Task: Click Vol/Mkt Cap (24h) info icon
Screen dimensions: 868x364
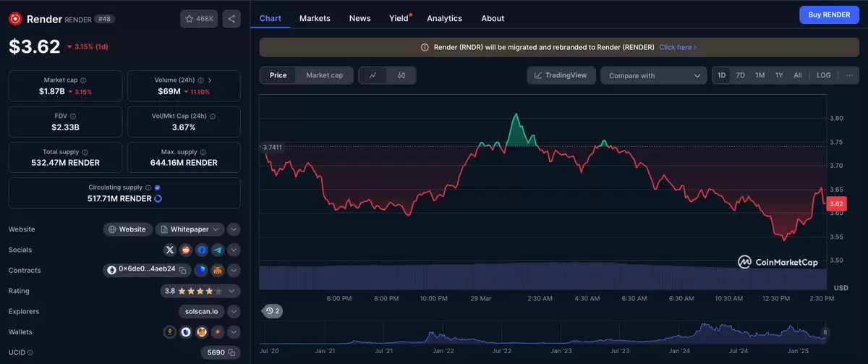Action: (x=213, y=116)
